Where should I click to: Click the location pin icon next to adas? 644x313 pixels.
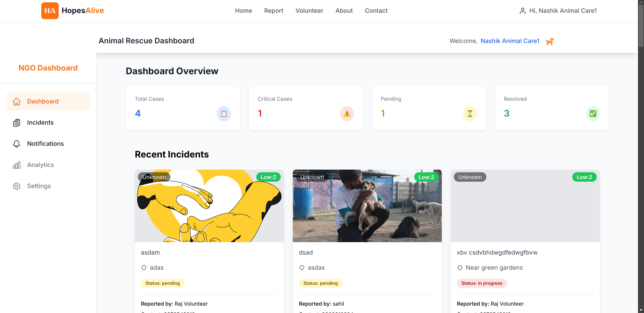tap(144, 268)
